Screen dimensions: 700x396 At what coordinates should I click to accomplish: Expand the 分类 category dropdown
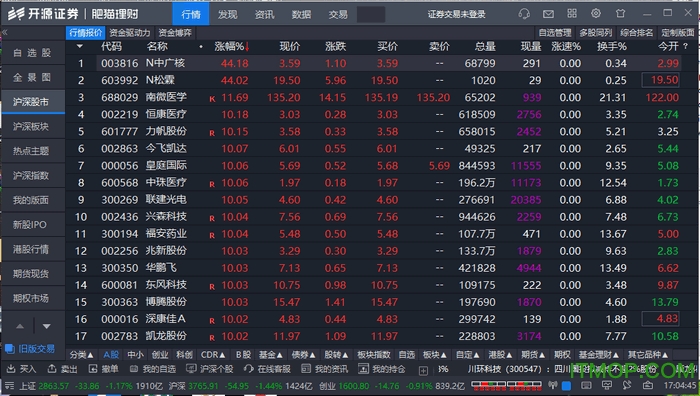[81, 355]
